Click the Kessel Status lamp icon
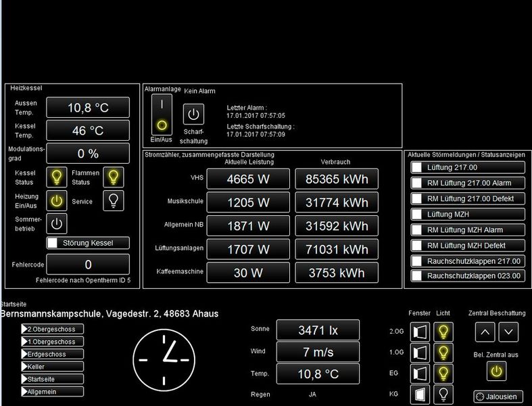 (56, 177)
